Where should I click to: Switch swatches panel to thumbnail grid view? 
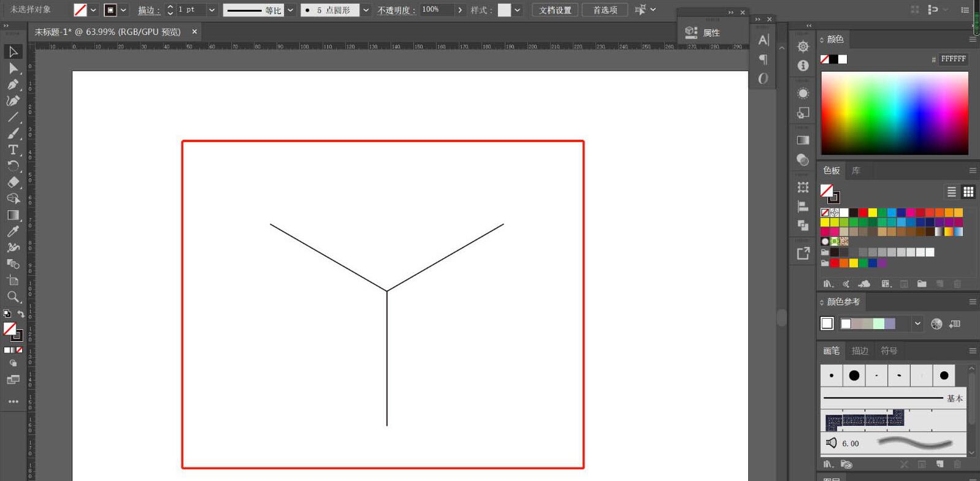point(968,192)
